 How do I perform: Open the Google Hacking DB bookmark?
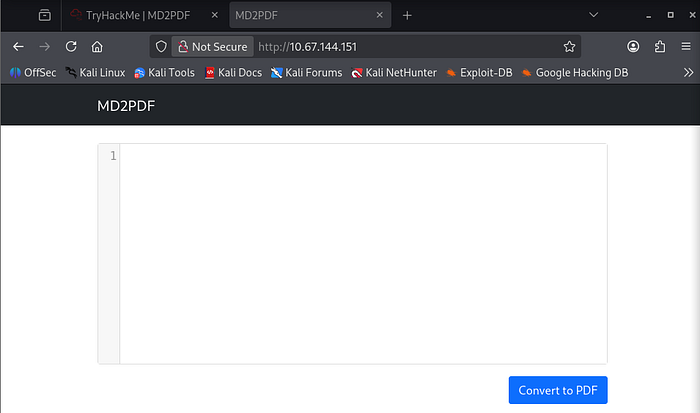point(575,72)
